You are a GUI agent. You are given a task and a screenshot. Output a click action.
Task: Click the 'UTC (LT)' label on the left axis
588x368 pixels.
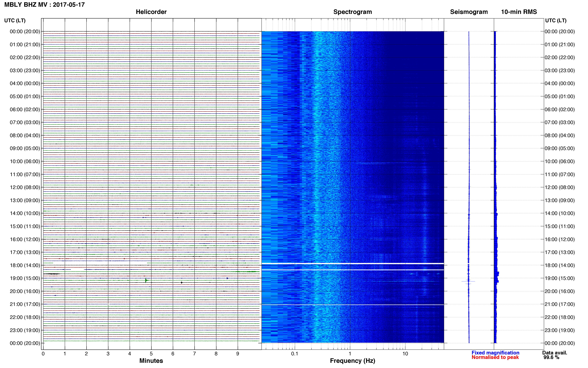click(15, 20)
